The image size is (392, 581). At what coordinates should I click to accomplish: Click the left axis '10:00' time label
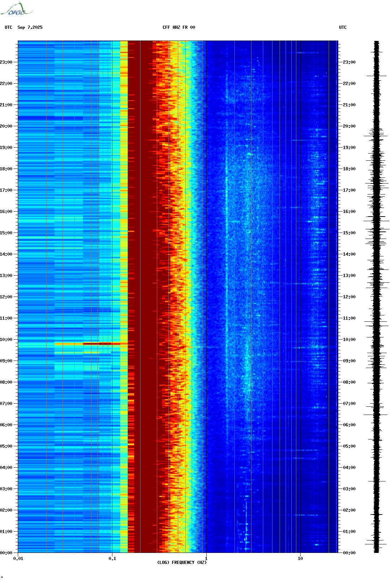pos(6,340)
